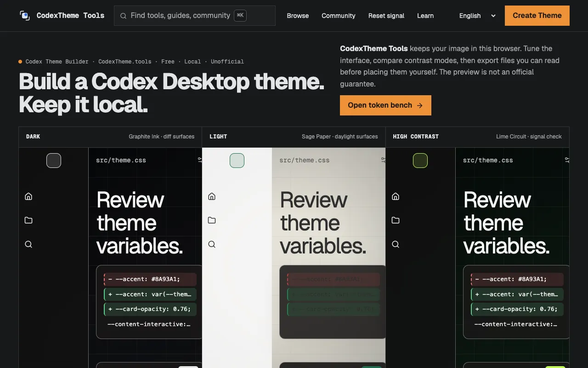Click Lime Circuit · signal check label
Screen dimensions: 588x368
tap(529, 137)
